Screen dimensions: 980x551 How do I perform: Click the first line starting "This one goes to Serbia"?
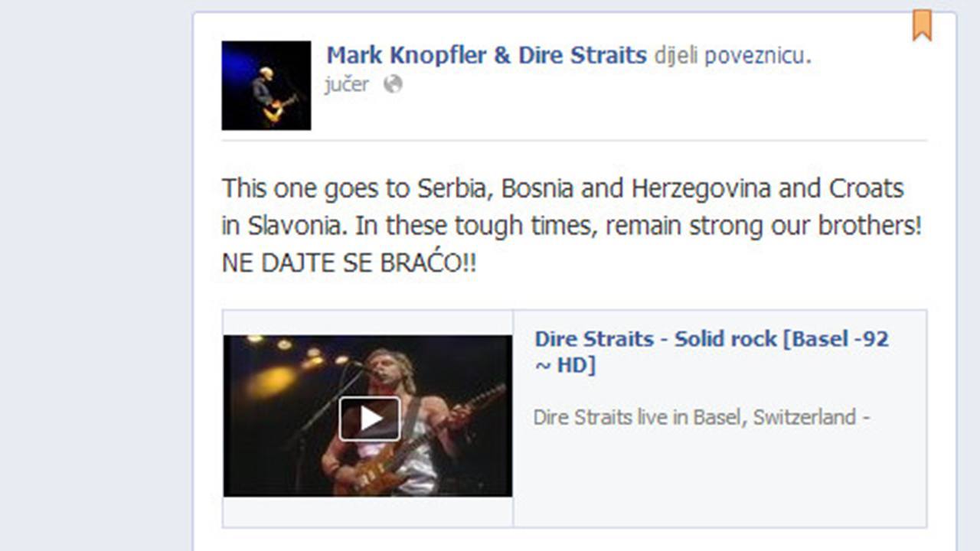click(x=563, y=188)
